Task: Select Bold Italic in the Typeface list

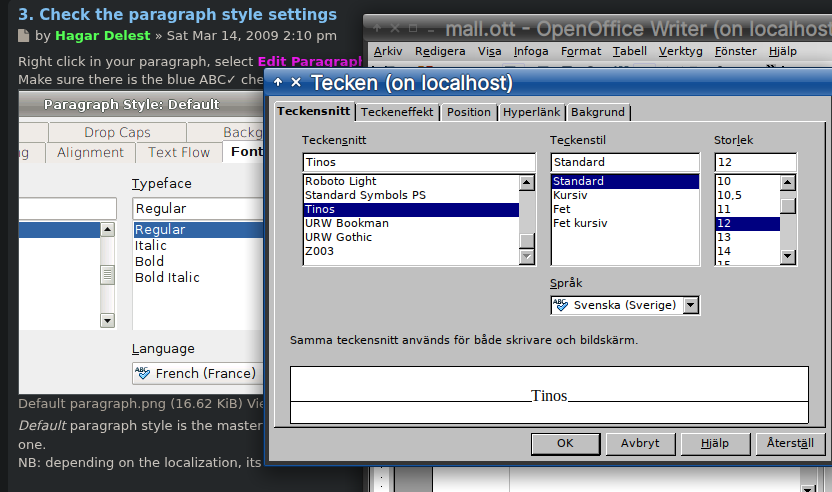Action: 167,278
